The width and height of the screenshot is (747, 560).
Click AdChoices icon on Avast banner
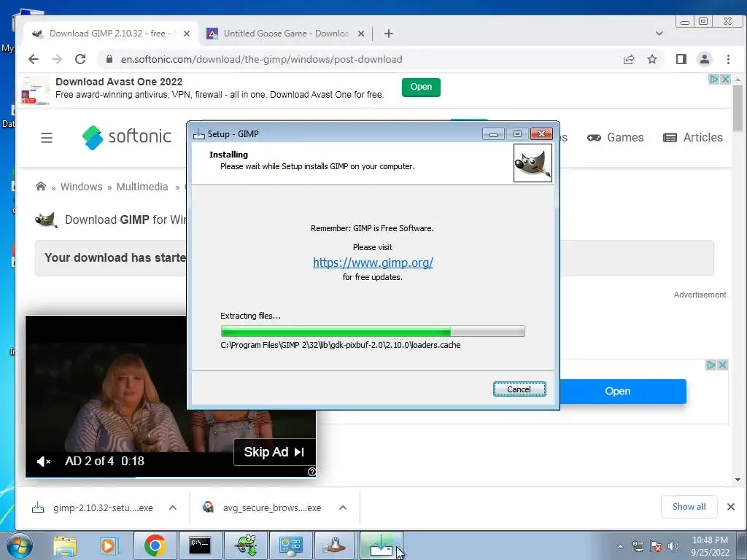(714, 79)
